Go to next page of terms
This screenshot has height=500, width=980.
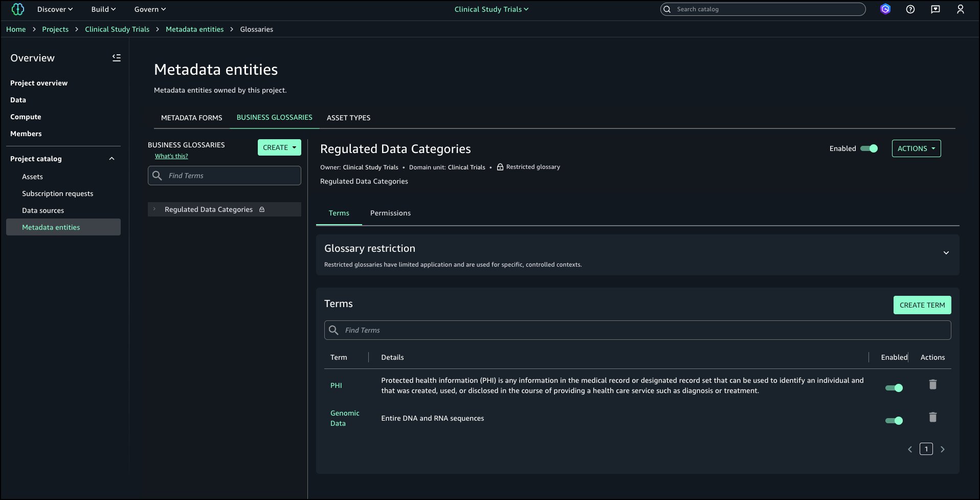coord(943,449)
